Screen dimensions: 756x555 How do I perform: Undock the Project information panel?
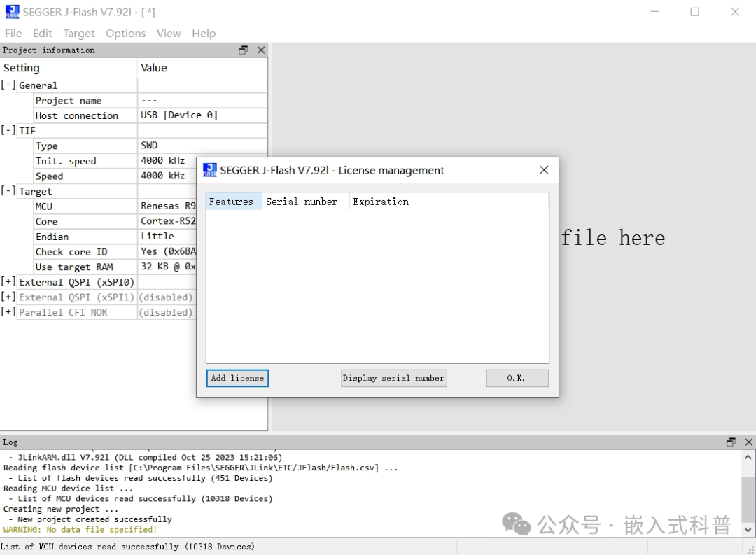(x=244, y=50)
